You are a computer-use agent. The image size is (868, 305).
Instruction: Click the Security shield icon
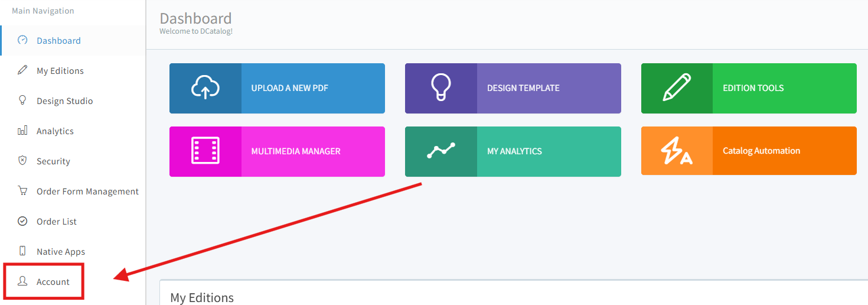(22, 161)
